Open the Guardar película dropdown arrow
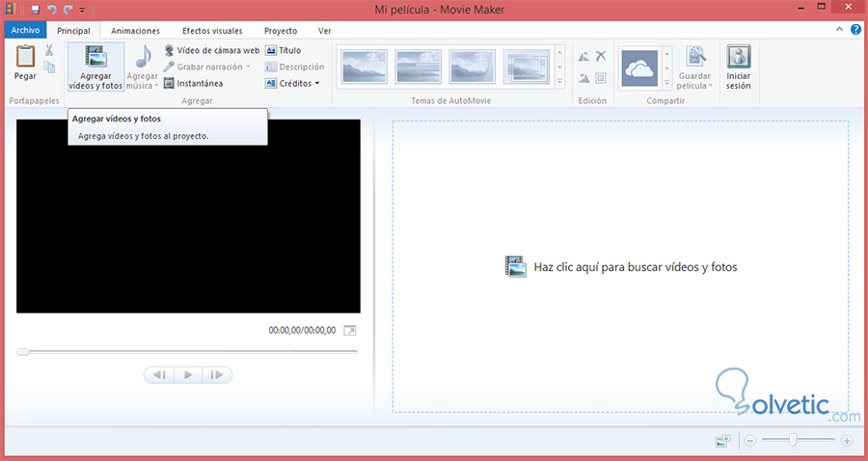The width and height of the screenshot is (868, 461). (x=710, y=87)
